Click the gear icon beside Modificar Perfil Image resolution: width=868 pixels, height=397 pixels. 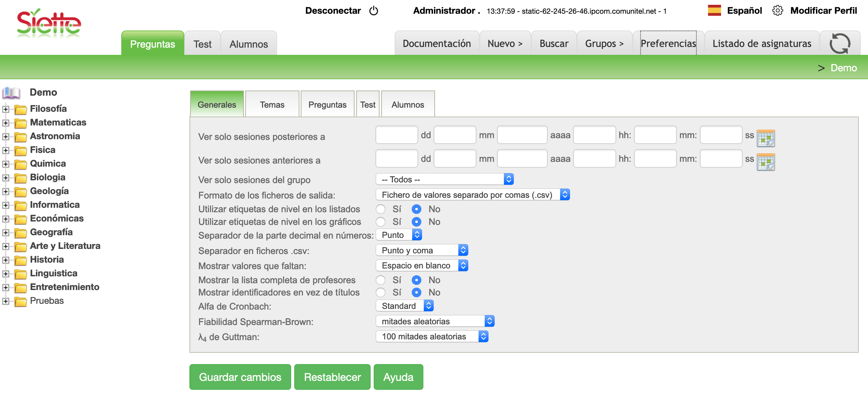coord(777,11)
